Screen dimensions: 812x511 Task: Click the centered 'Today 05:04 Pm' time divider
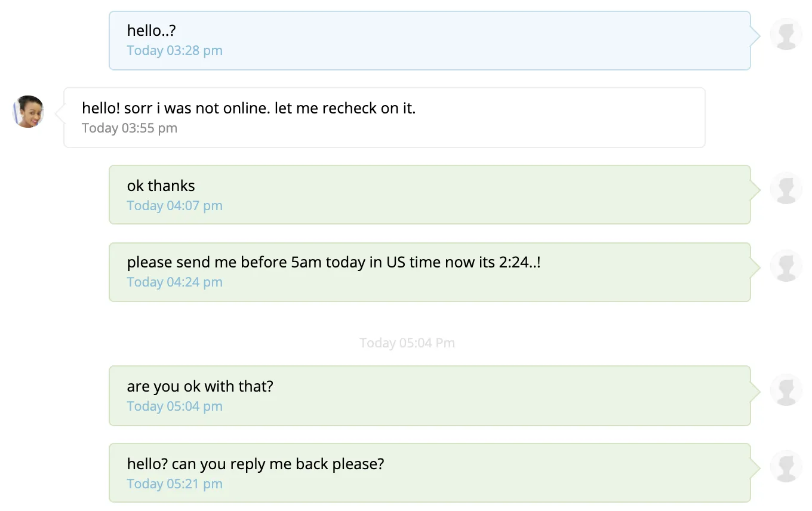click(x=407, y=343)
